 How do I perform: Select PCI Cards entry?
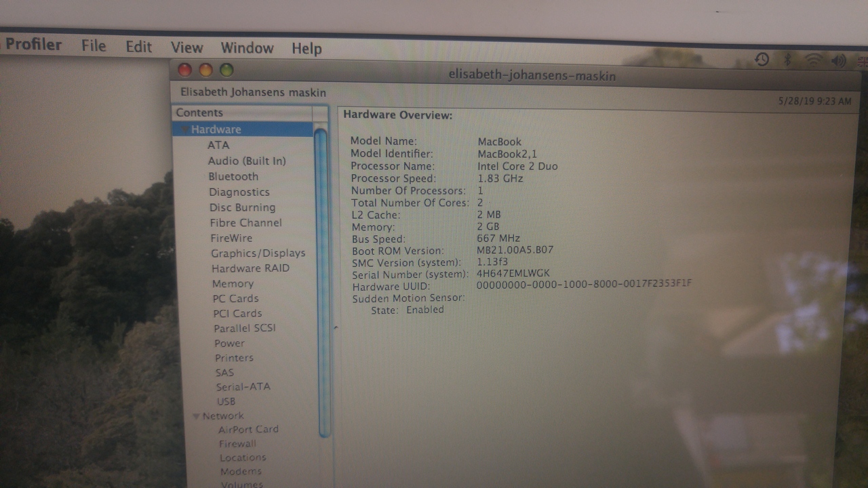[237, 313]
